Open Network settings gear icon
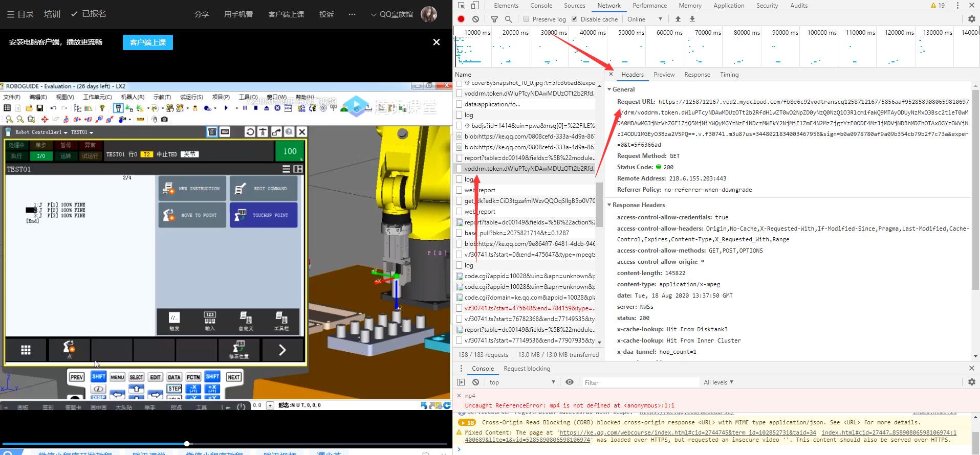980x455 pixels. tap(971, 19)
